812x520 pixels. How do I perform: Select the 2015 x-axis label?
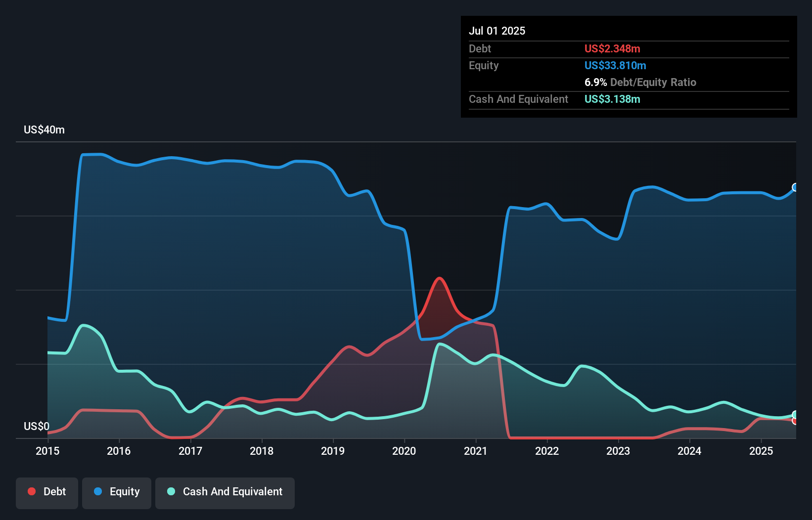pos(47,451)
